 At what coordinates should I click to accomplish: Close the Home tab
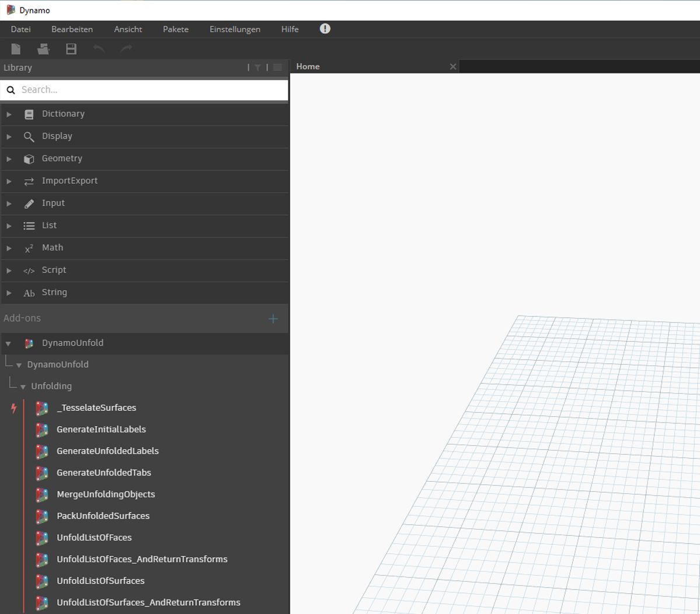pos(452,67)
